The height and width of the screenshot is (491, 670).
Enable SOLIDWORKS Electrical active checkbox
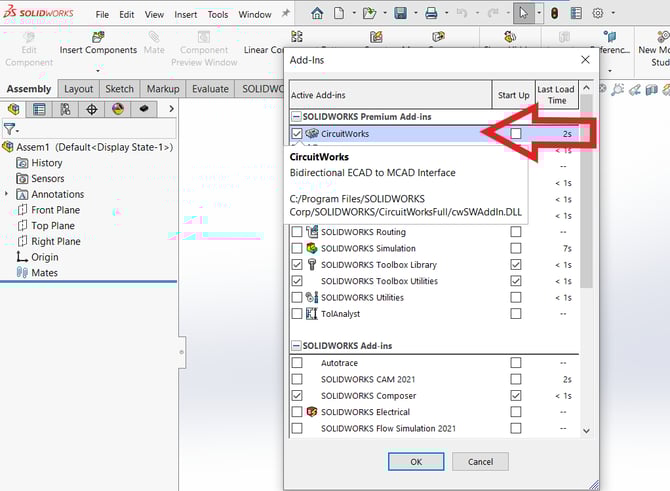coord(297,412)
